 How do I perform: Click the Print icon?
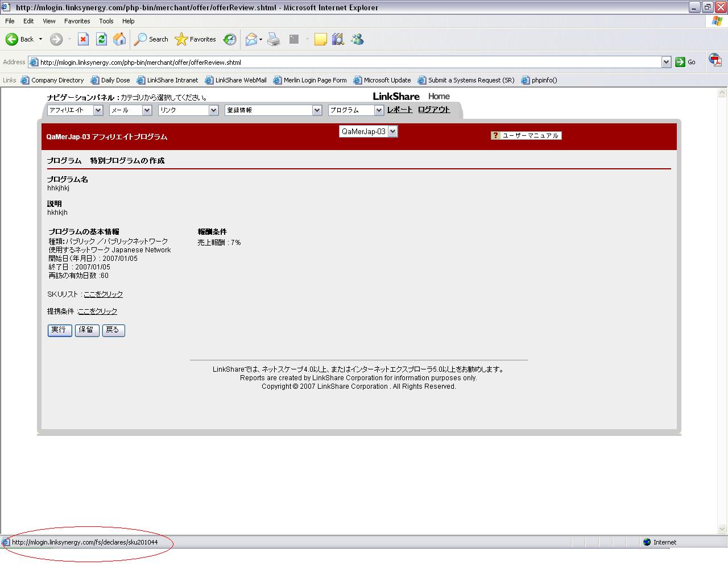pos(274,39)
